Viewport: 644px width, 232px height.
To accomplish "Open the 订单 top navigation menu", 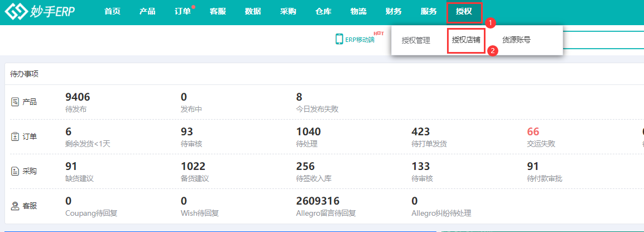I will (182, 12).
